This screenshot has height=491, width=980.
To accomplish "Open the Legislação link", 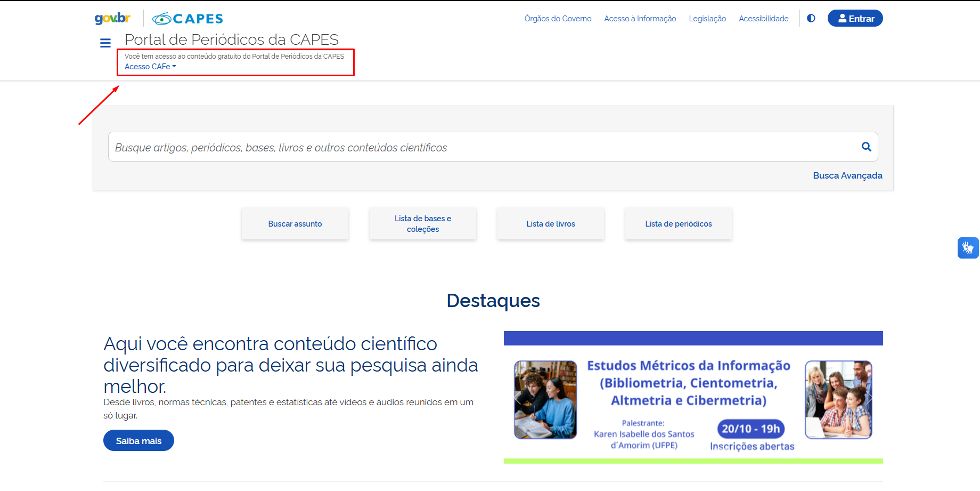I will (707, 19).
